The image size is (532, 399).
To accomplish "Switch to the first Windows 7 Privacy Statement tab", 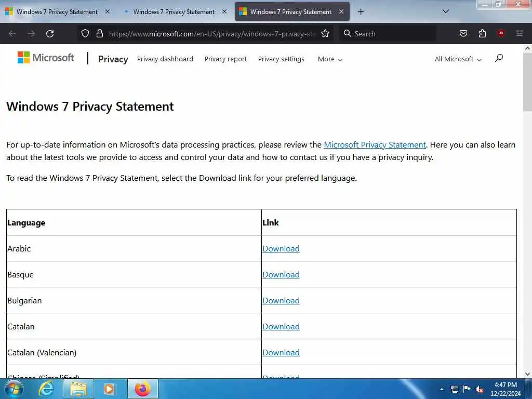I will (57, 12).
